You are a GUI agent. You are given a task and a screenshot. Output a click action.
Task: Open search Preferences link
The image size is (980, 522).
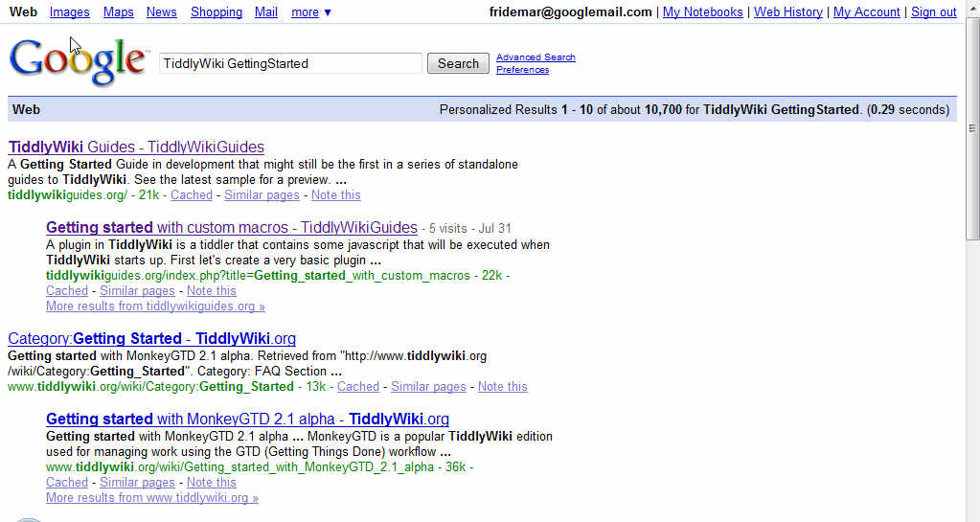[522, 70]
